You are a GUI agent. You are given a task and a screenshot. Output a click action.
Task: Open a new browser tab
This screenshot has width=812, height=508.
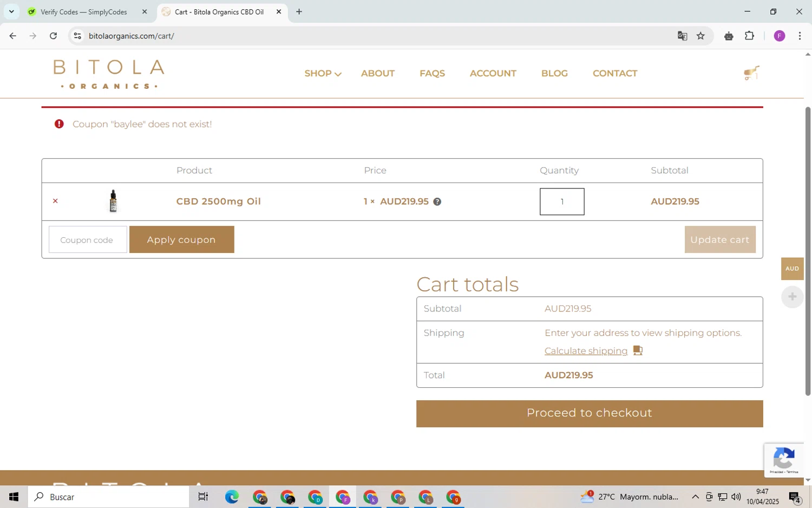click(299, 11)
